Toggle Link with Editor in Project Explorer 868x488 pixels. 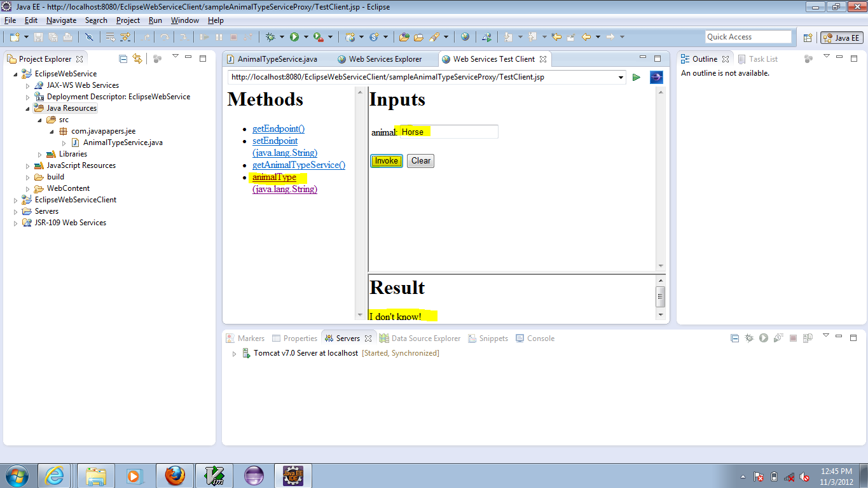tap(137, 59)
